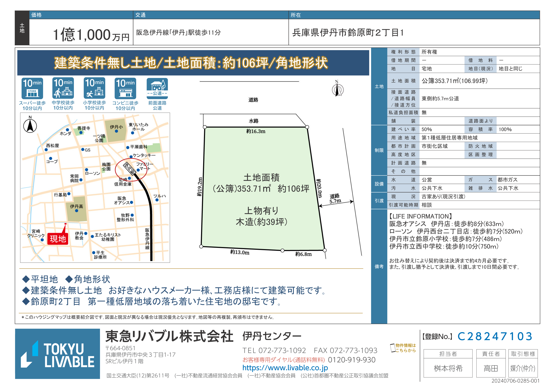Click the public road house icon
This screenshot has height=392, width=555.
point(157,88)
